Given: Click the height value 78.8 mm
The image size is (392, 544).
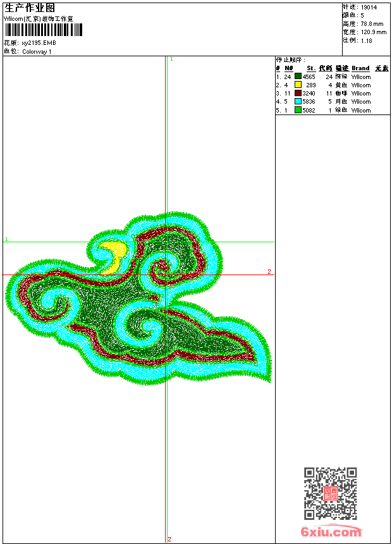Looking at the screenshot, I should click(x=372, y=24).
